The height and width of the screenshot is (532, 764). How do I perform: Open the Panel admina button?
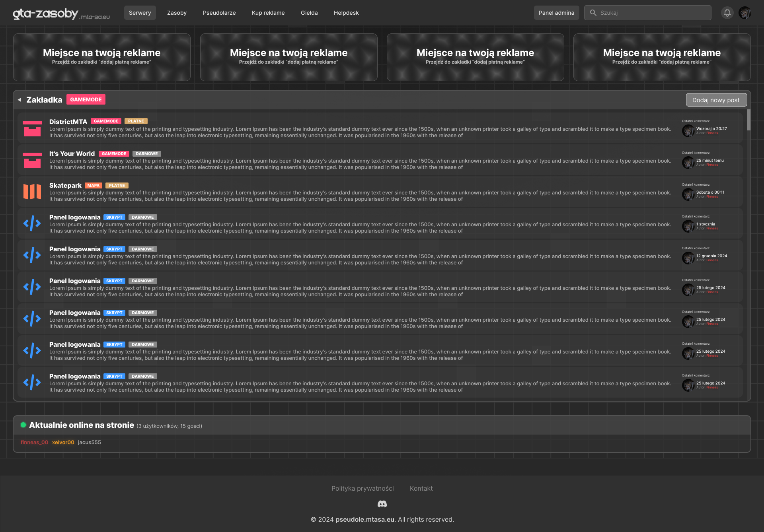point(556,13)
